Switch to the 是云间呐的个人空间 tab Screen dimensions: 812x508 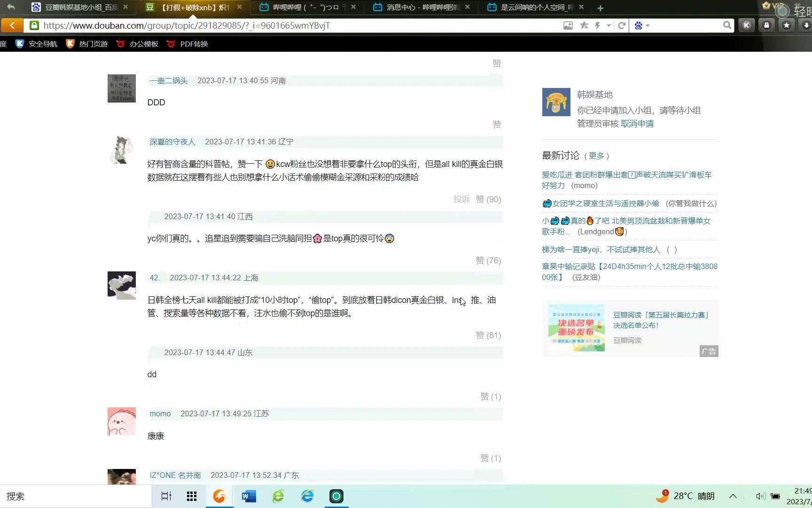point(536,7)
